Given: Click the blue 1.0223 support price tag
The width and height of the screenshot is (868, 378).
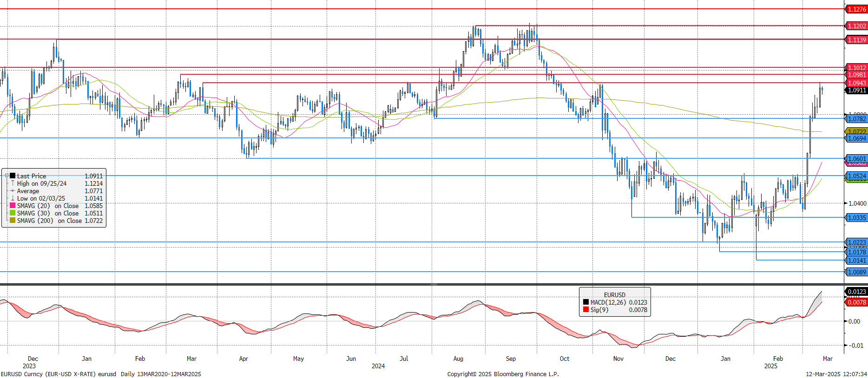Looking at the screenshot, I should coord(856,242).
